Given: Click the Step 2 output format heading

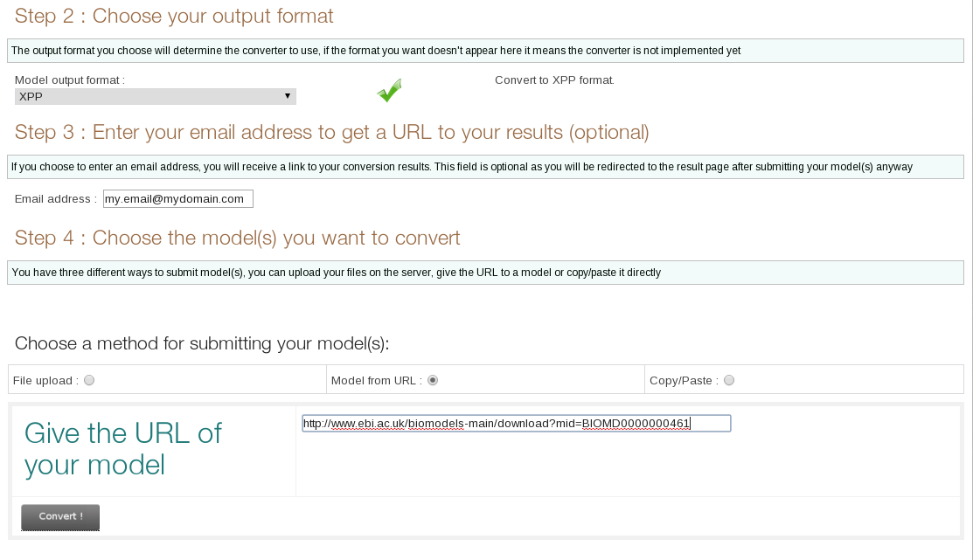Looking at the screenshot, I should [x=174, y=16].
